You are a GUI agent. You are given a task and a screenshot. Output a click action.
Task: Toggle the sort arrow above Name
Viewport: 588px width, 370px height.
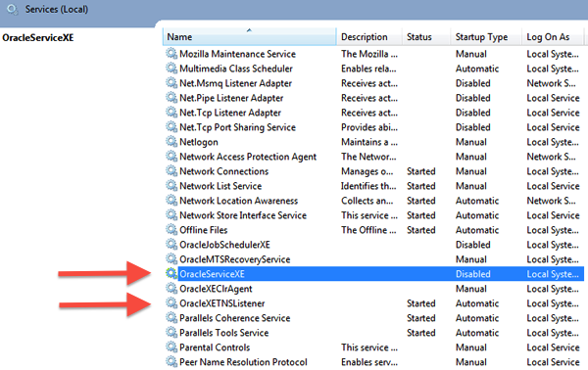coord(249,30)
